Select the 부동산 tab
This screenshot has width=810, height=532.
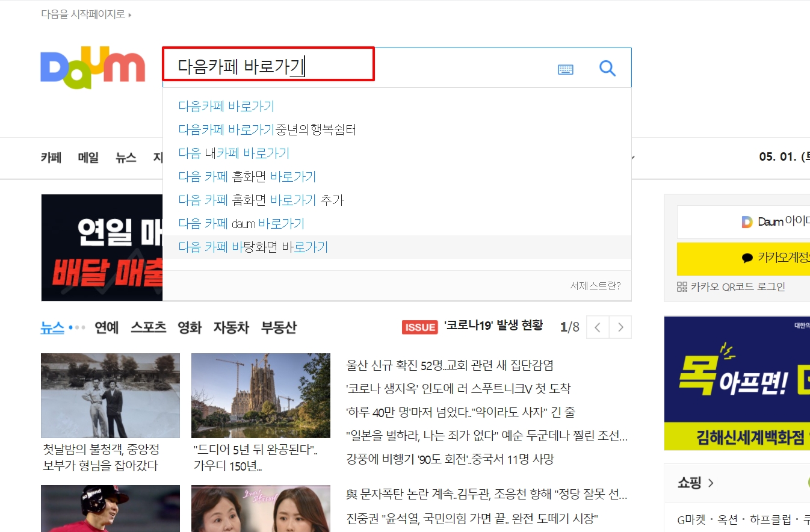tap(279, 327)
